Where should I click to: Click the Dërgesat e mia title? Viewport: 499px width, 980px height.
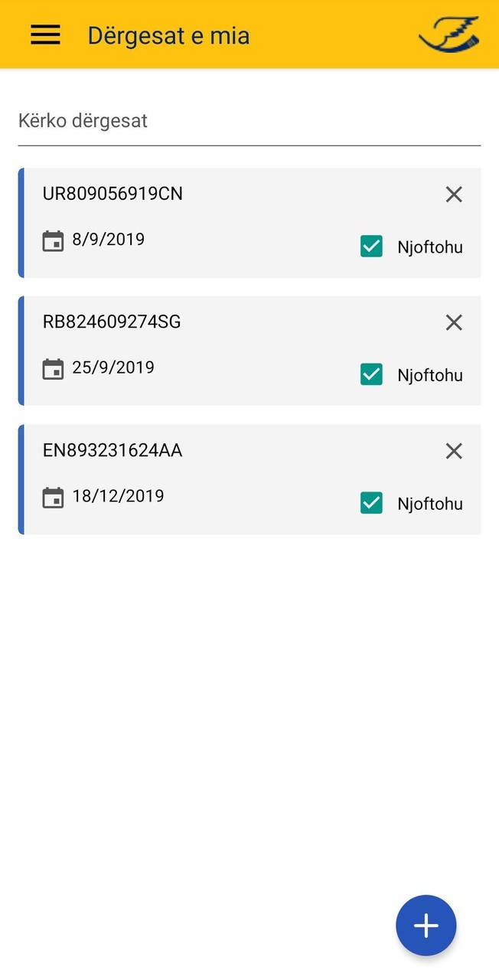[168, 35]
